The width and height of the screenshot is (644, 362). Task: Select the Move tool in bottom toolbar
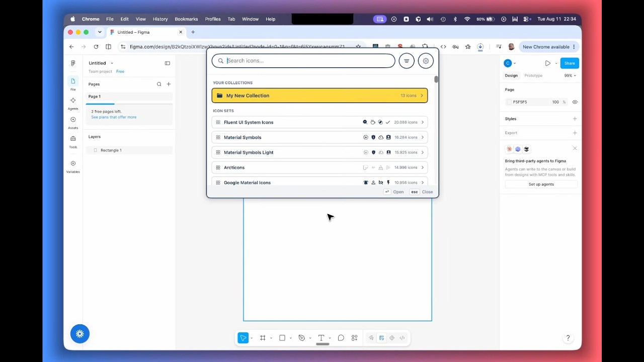[x=243, y=338]
